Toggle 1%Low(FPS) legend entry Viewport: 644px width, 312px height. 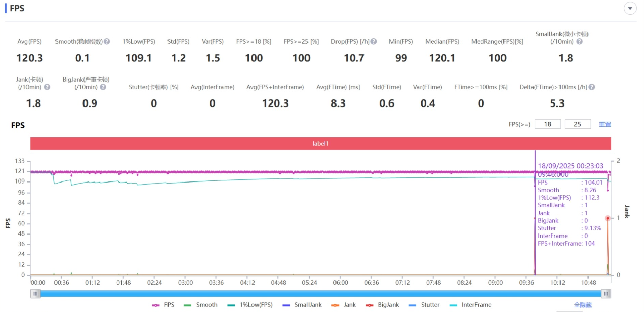pyautogui.click(x=249, y=305)
